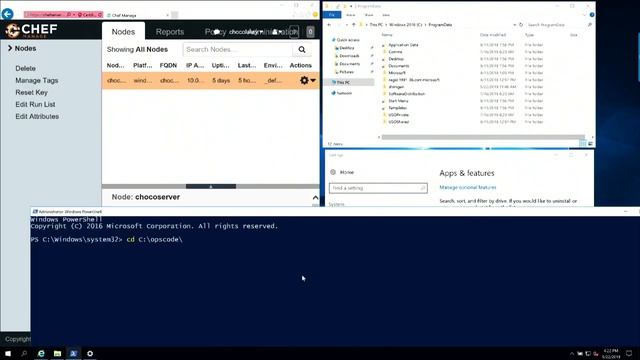
Task: Click the '5 days' uptime cell
Action: click(x=221, y=80)
